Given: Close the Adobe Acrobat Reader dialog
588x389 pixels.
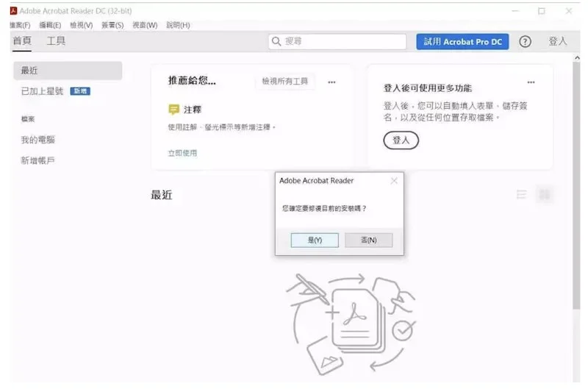Looking at the screenshot, I should point(394,181).
